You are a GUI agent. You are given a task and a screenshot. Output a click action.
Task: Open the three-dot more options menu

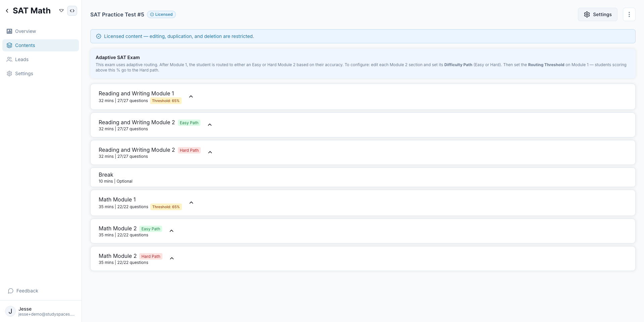[629, 14]
